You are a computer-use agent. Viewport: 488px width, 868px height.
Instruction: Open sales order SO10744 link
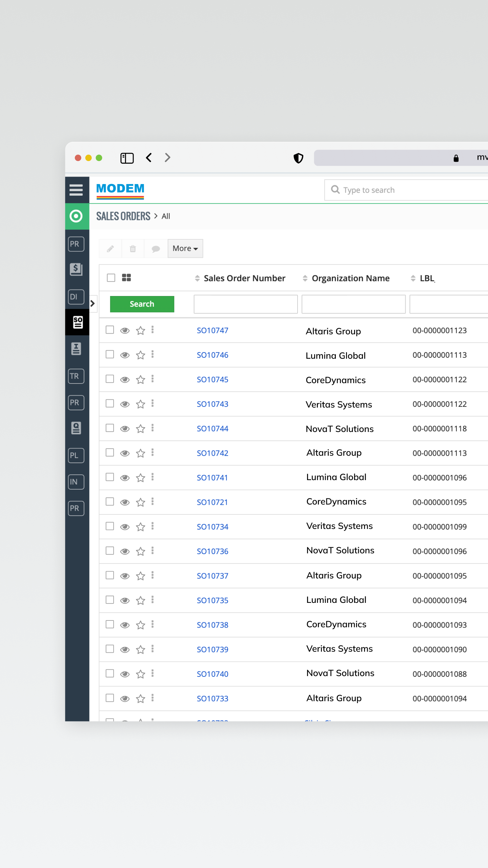pos(212,429)
